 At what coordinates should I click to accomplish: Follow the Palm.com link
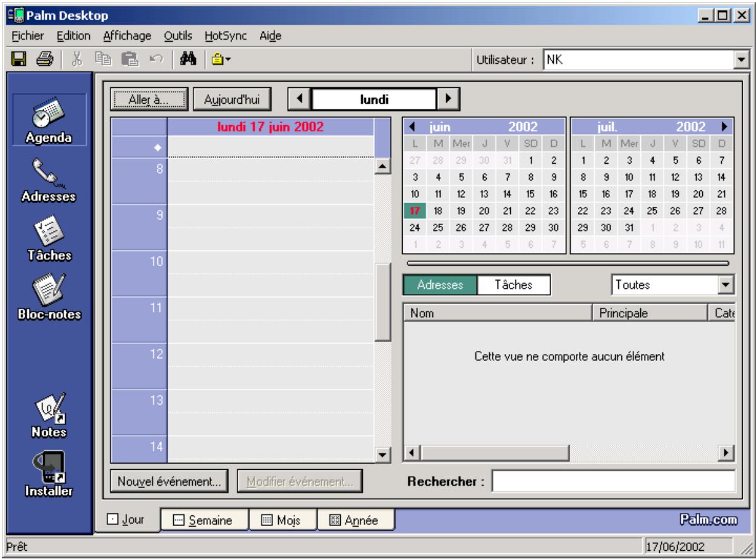coord(708,519)
